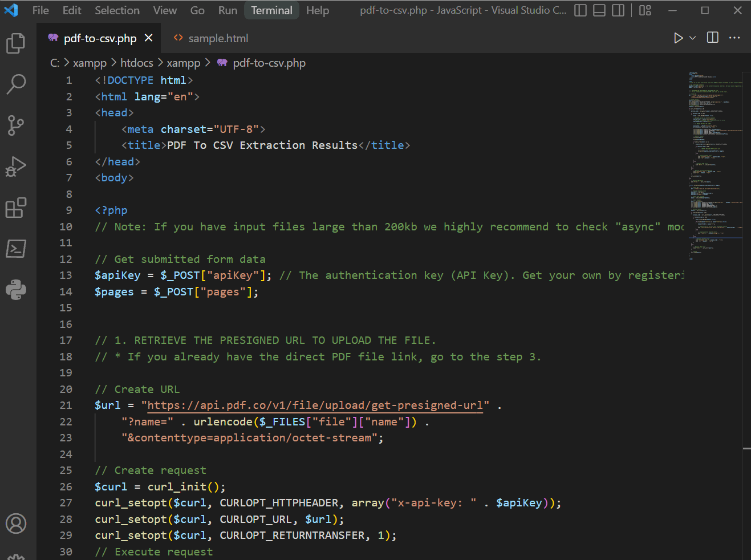Click the charset="UTF-8" meta attribute
The image size is (751, 560).
click(210, 129)
